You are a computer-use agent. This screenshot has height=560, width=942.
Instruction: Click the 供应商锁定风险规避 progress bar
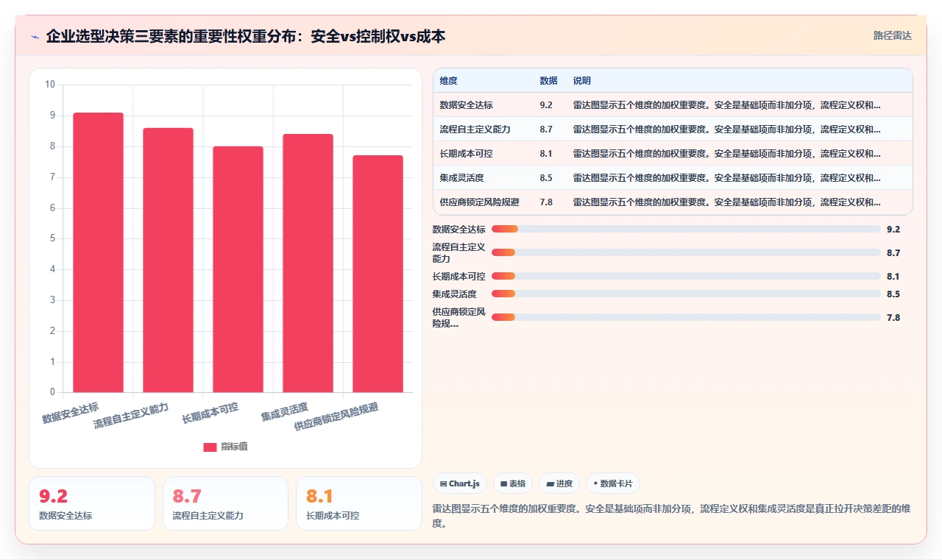click(686, 317)
